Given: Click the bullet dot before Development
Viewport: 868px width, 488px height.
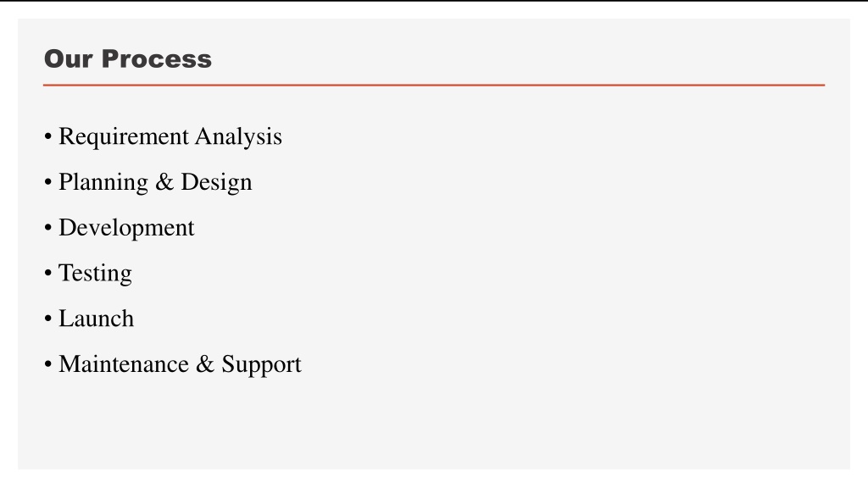Looking at the screenshot, I should [x=48, y=227].
